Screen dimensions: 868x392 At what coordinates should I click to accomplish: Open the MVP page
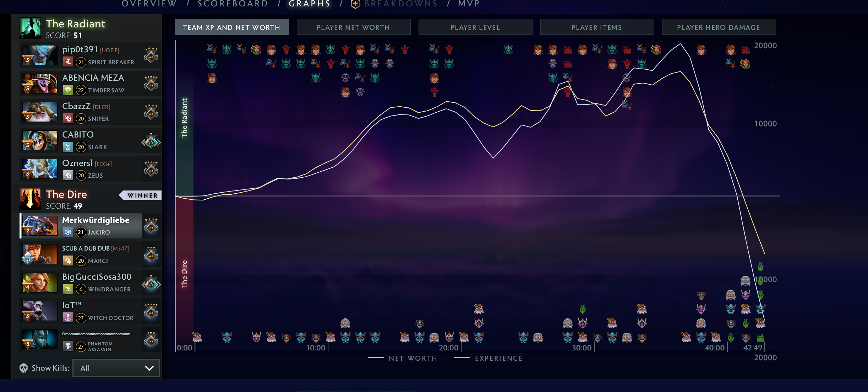469,4
